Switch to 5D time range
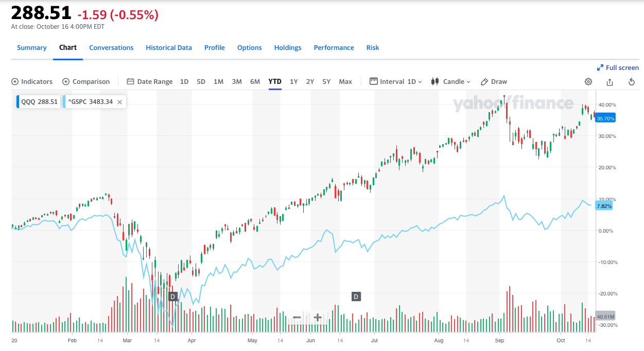 pos(201,82)
